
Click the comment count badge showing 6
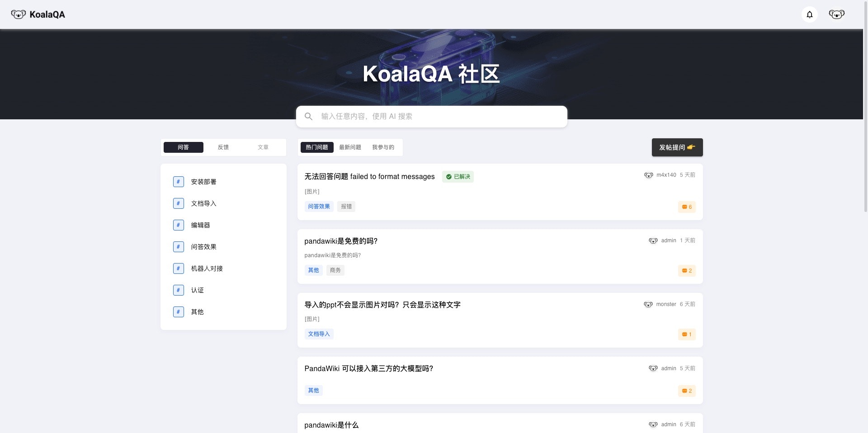pyautogui.click(x=687, y=207)
